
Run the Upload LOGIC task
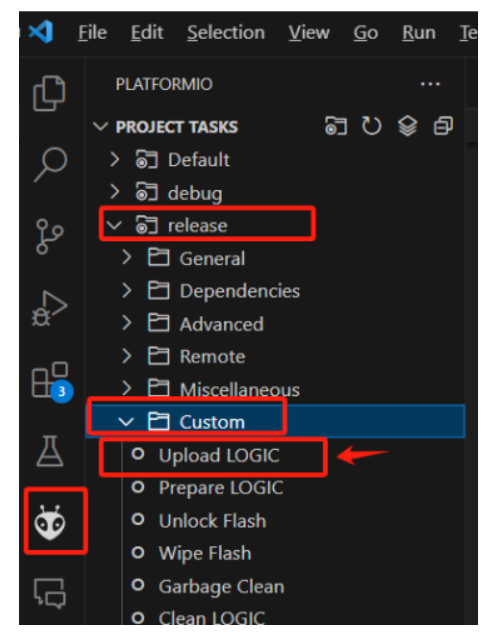pos(219,456)
